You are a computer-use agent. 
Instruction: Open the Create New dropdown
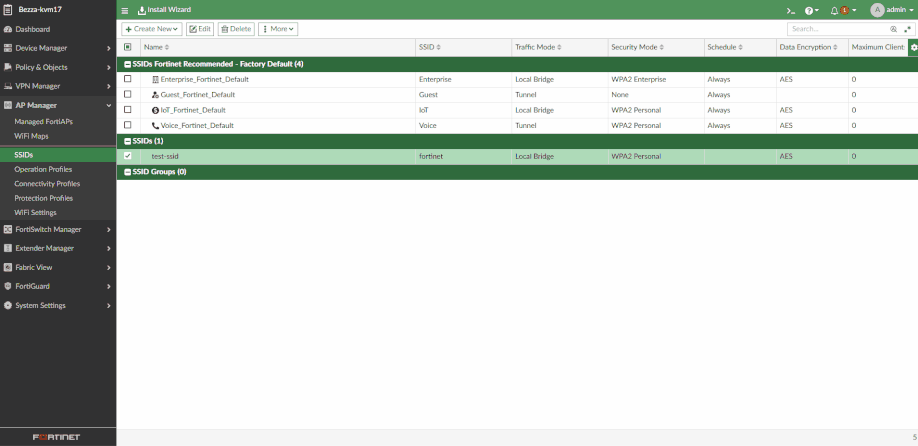(x=152, y=29)
